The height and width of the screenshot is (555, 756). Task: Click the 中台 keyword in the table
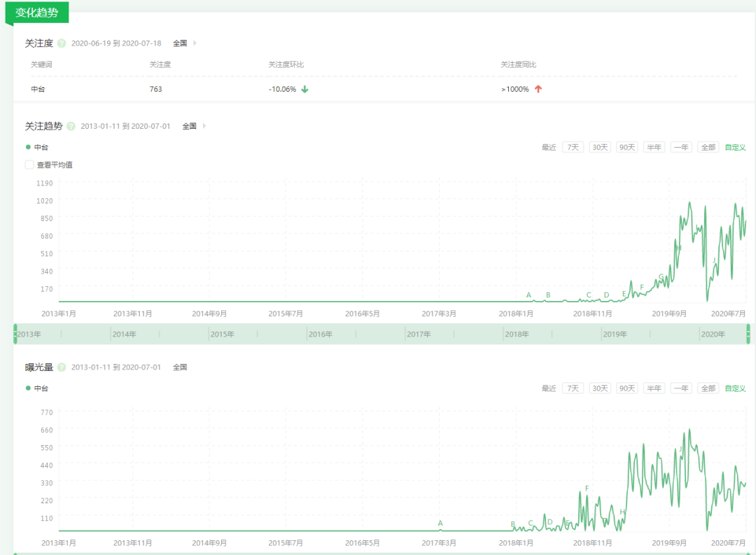click(38, 89)
